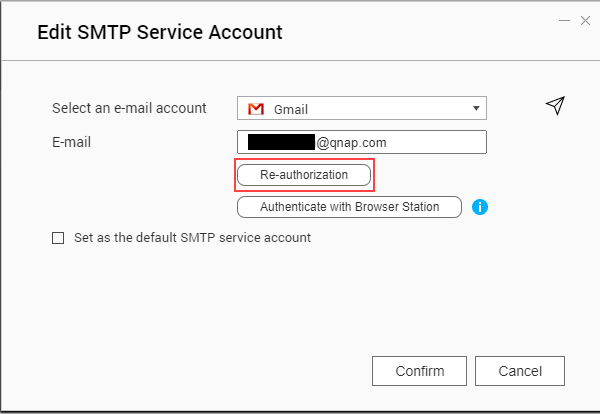This screenshot has height=414, width=600.
Task: Expand the e-mail account dropdown arrow
Action: [476, 108]
